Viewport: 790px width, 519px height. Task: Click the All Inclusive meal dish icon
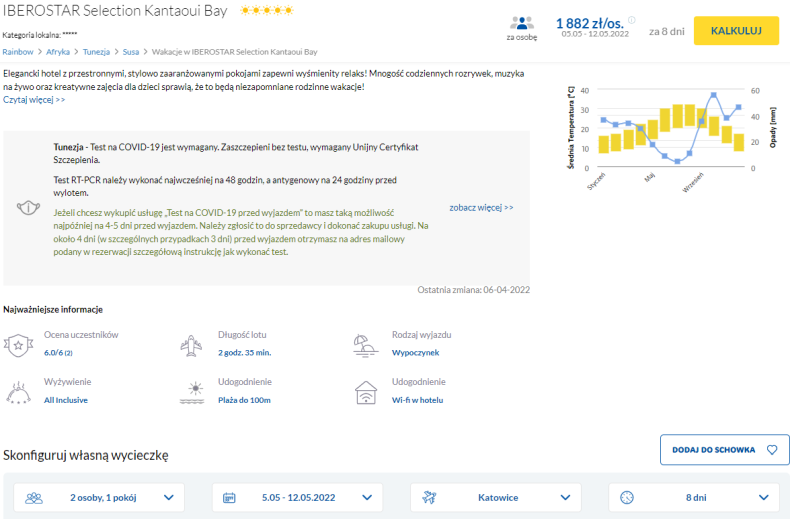coord(18,393)
